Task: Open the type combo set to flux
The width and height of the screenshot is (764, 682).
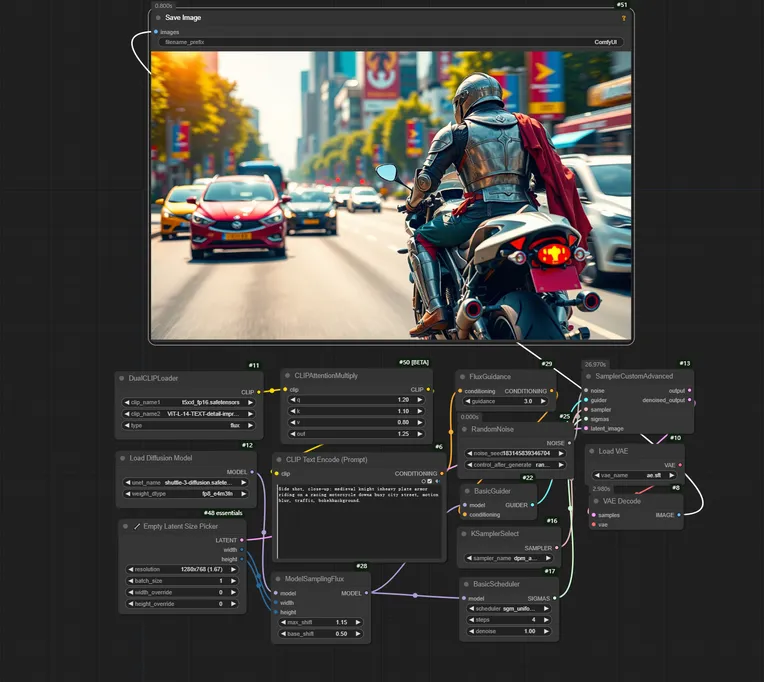Action: [x=189, y=425]
